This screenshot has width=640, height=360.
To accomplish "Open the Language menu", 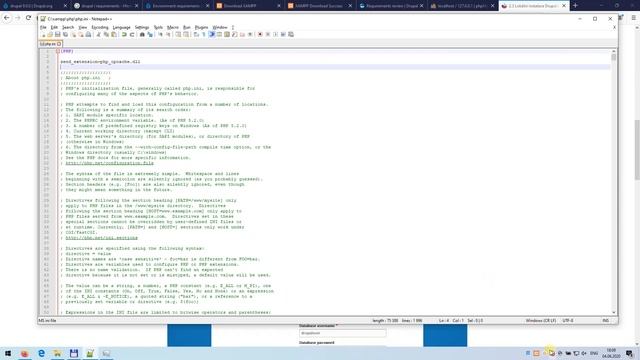I will click(122, 27).
